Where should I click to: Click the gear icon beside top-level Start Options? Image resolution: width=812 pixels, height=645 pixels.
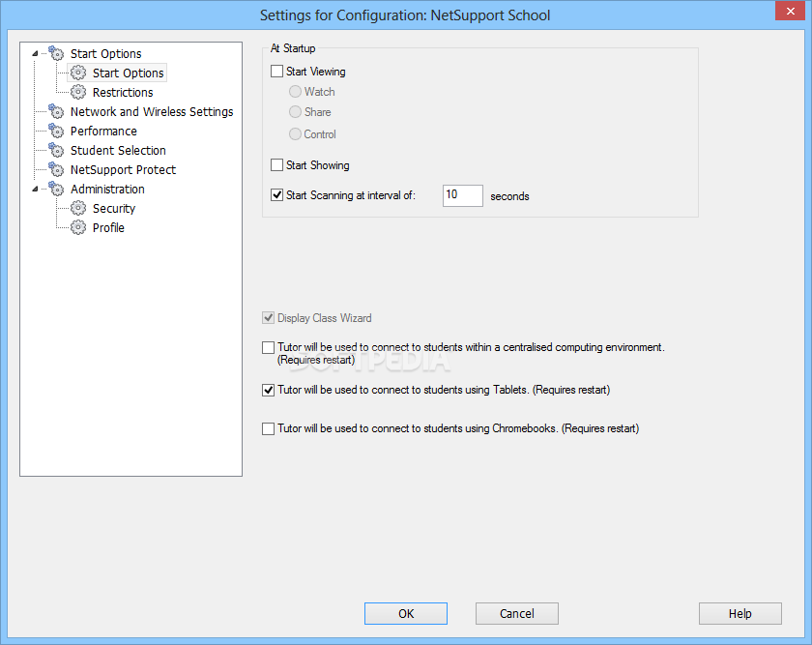56,53
